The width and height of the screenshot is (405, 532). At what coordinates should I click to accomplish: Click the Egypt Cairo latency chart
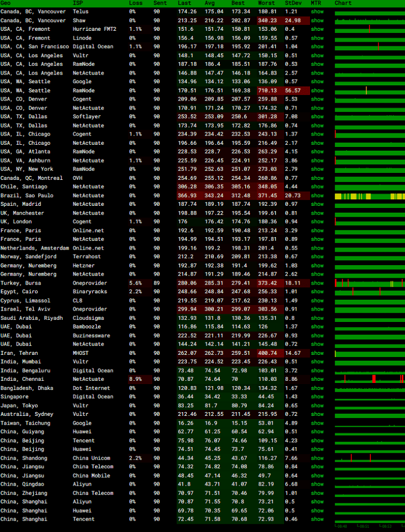point(370,292)
